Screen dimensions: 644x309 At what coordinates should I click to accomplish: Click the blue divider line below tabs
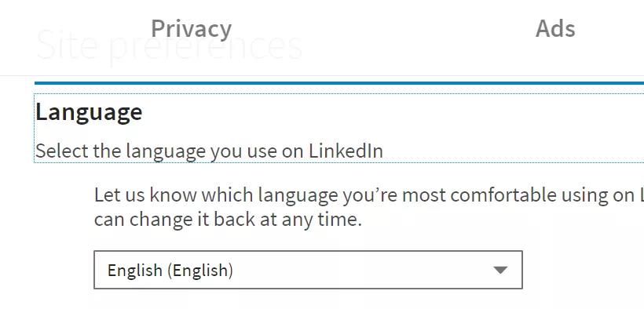pos(338,83)
